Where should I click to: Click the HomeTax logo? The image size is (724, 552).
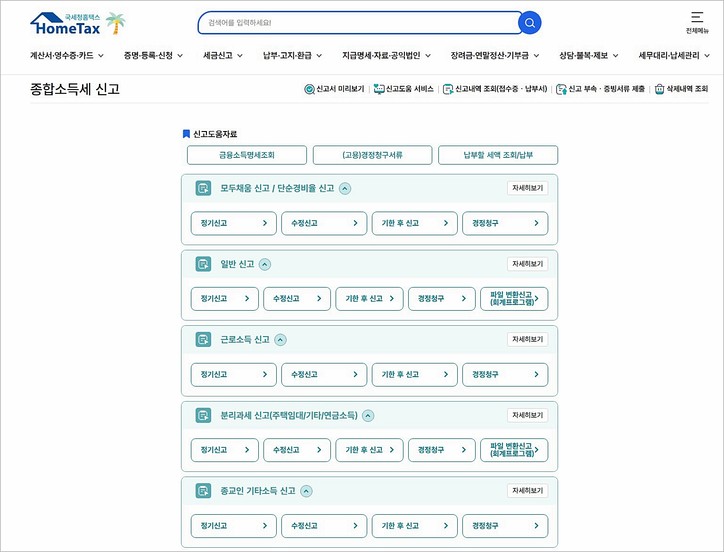[78, 22]
